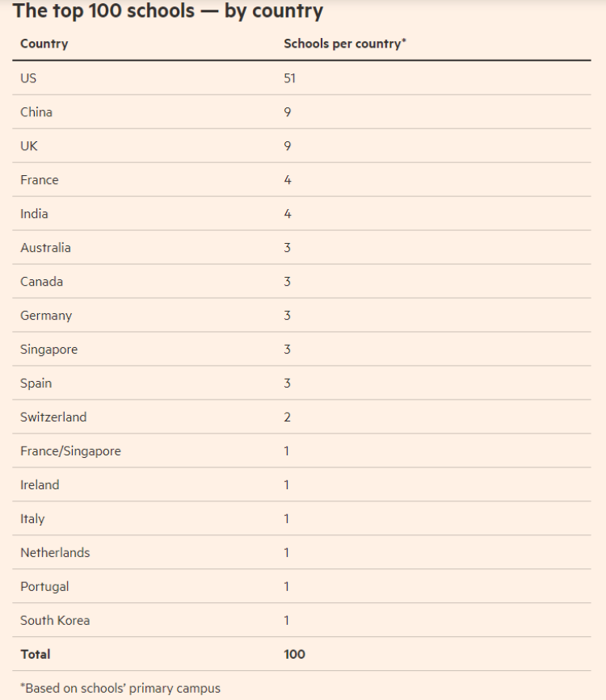Image resolution: width=606 pixels, height=700 pixels.
Task: Click the UK row label
Action: click(29, 146)
